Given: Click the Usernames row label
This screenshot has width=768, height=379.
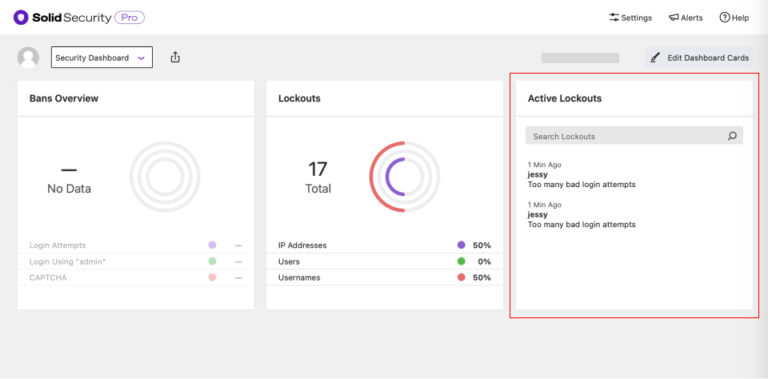Looking at the screenshot, I should tap(299, 278).
